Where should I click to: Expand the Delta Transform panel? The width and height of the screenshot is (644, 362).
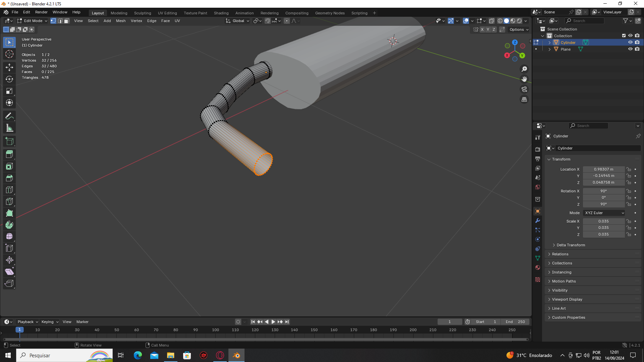pyautogui.click(x=571, y=245)
